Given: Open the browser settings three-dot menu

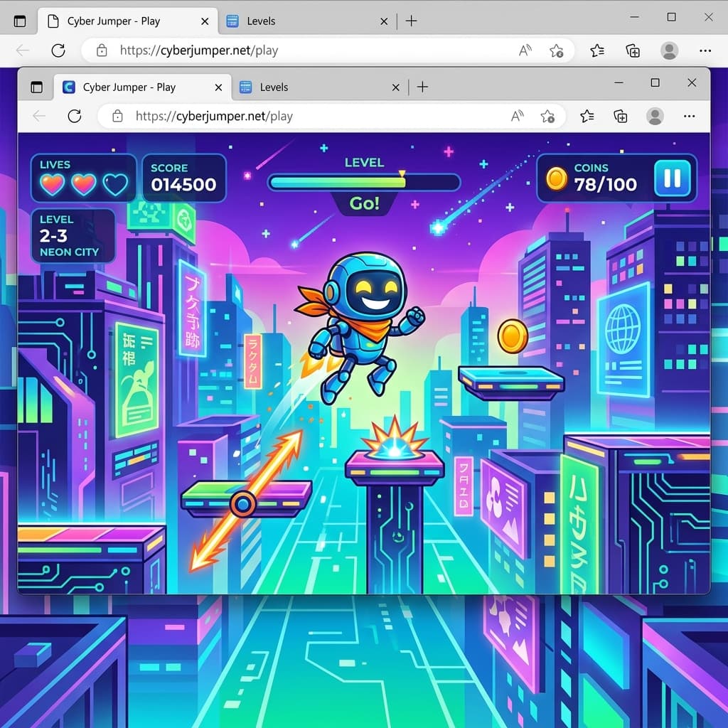Looking at the screenshot, I should 689,116.
